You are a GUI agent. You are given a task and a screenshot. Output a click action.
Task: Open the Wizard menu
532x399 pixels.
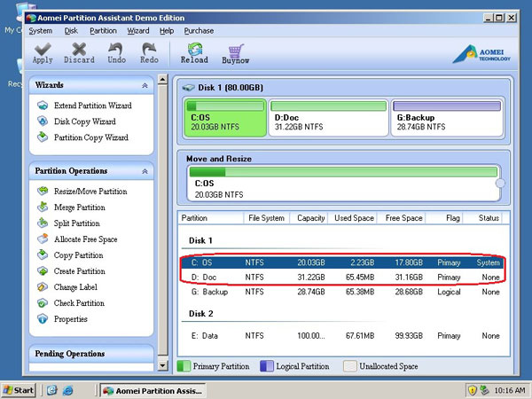click(x=138, y=31)
